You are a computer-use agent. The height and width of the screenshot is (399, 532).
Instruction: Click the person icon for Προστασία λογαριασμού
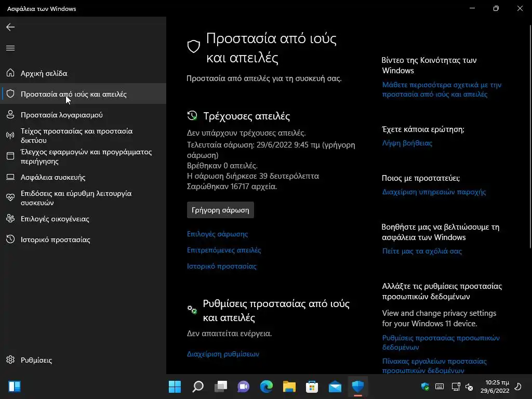[x=10, y=114]
